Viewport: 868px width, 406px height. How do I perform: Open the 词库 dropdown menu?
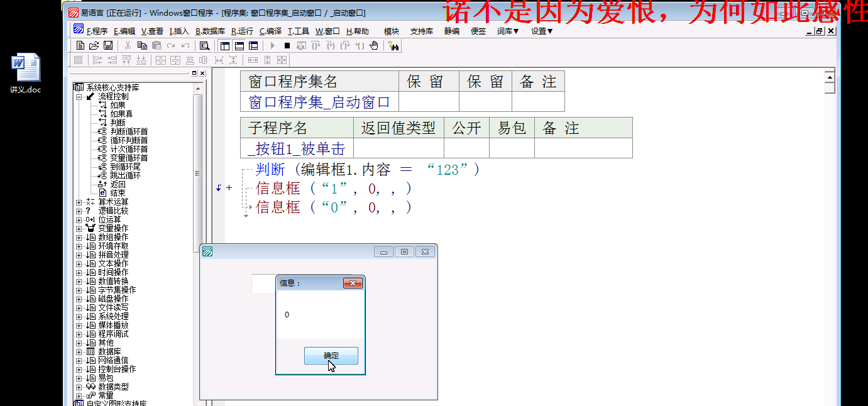pos(507,30)
